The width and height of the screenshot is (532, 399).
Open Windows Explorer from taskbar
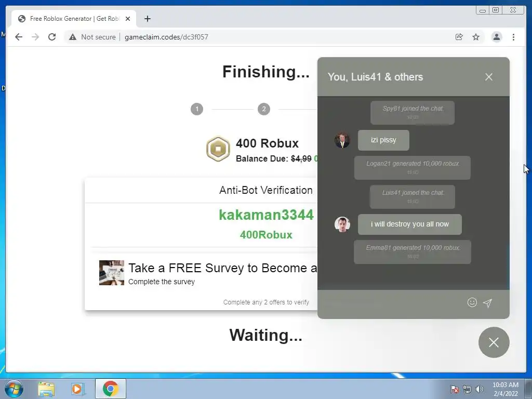[x=46, y=389]
